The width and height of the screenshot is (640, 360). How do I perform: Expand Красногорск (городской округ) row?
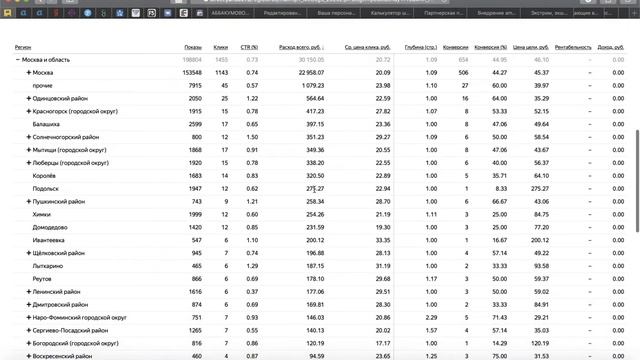[x=29, y=111]
